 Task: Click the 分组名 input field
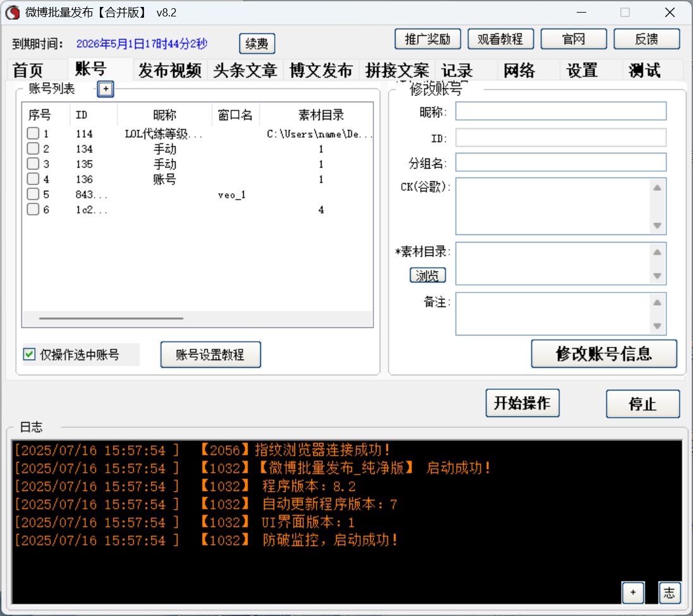point(561,162)
